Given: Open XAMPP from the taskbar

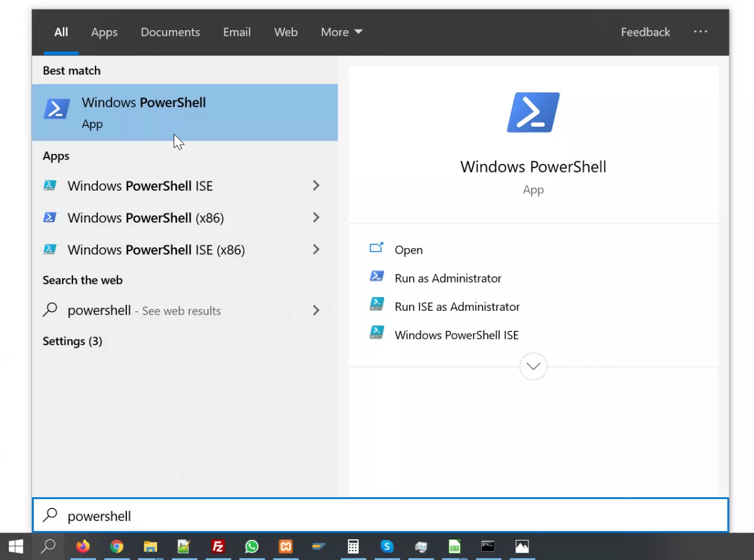Looking at the screenshot, I should pyautogui.click(x=285, y=546).
